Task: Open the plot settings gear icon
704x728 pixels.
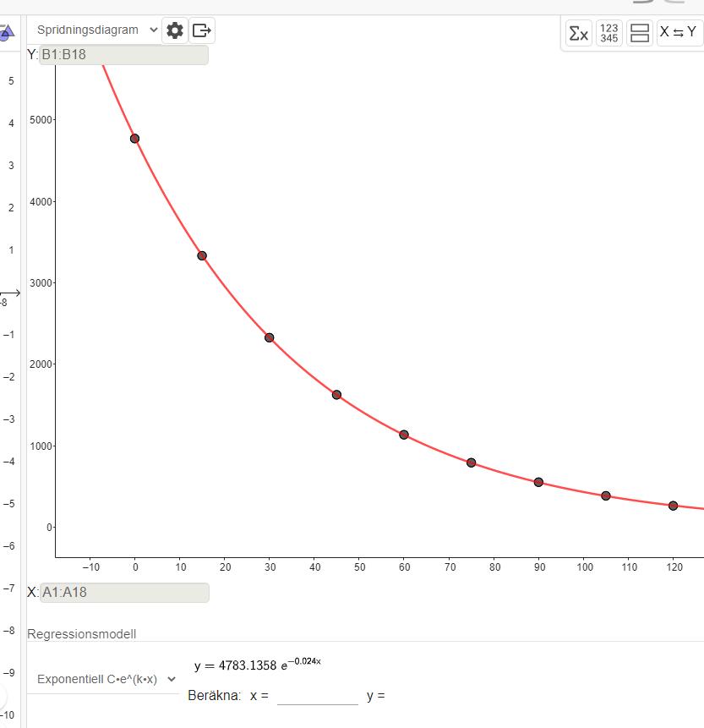Action: click(175, 30)
